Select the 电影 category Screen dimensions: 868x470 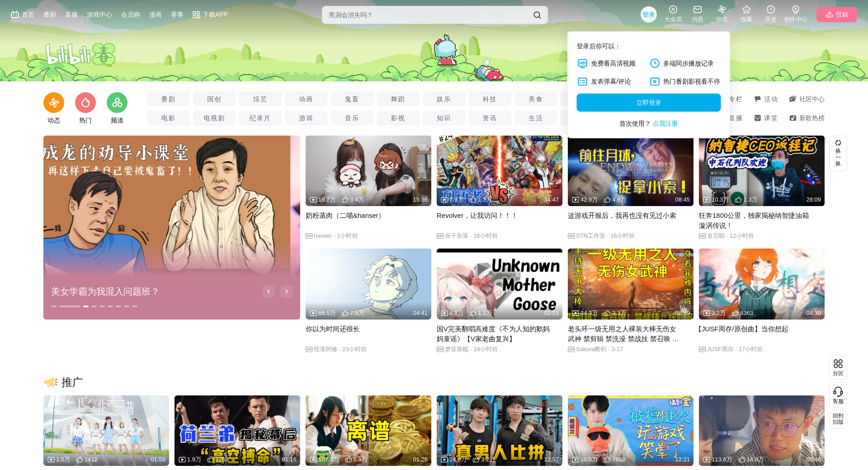pos(169,118)
